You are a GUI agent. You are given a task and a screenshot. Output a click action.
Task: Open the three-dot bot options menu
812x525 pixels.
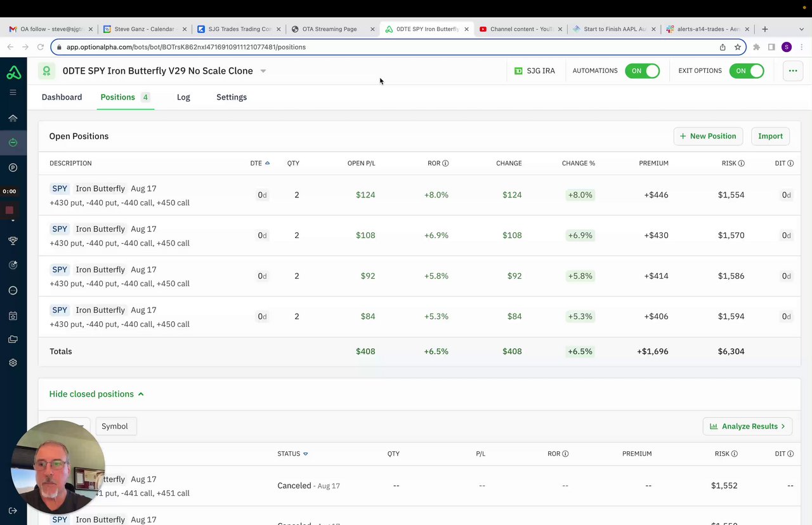point(793,70)
